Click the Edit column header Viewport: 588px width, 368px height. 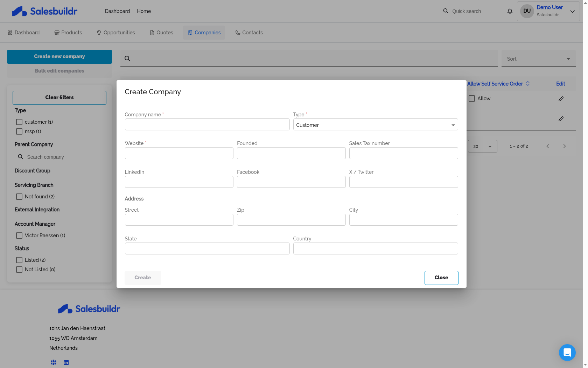[561, 84]
